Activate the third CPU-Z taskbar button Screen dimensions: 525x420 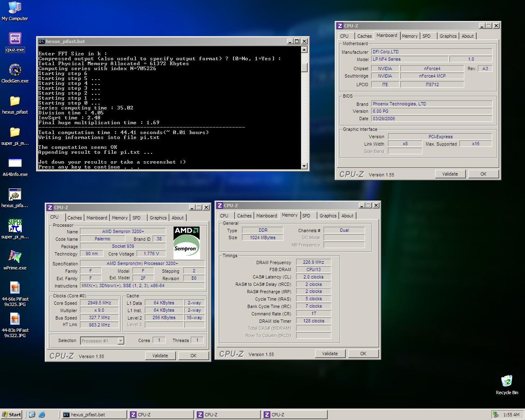pyautogui.click(x=294, y=415)
